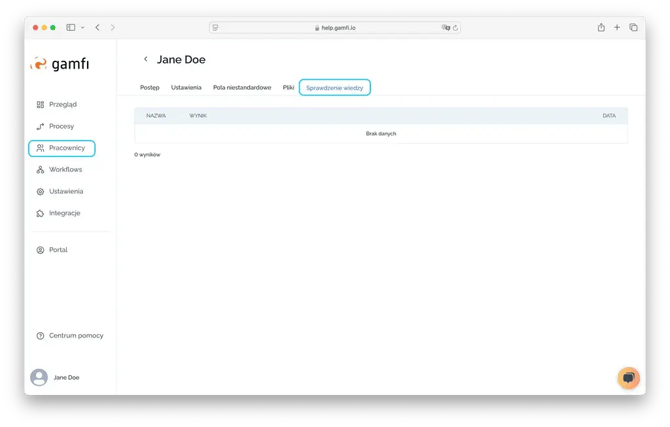Click the help.gamfi.io address bar
This screenshot has width=670, height=427.
coord(334,27)
